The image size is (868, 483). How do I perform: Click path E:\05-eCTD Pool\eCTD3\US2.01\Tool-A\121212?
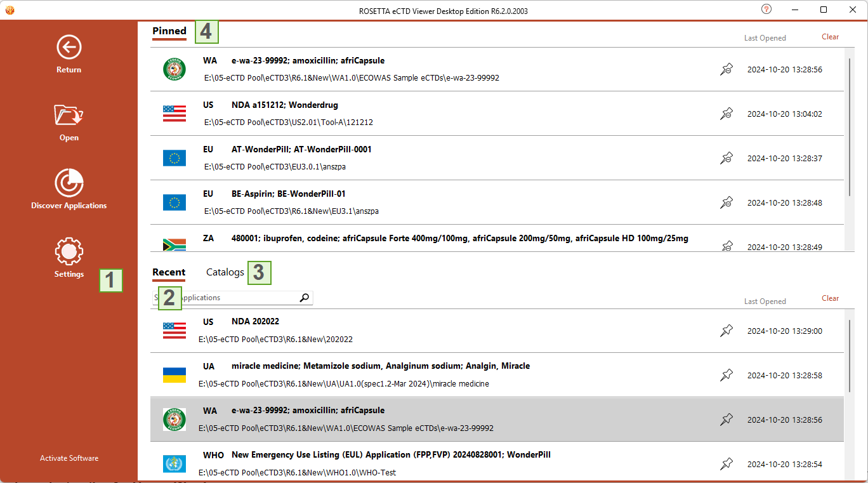(x=289, y=122)
